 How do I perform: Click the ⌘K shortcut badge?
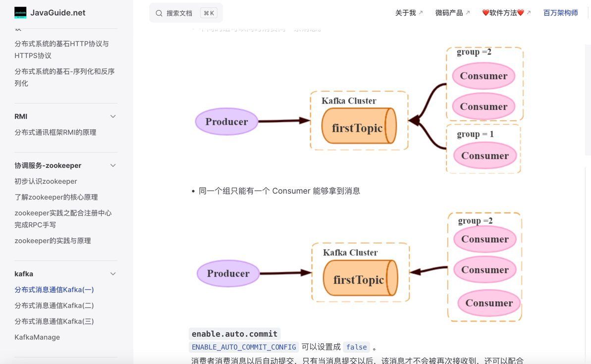[x=209, y=13]
